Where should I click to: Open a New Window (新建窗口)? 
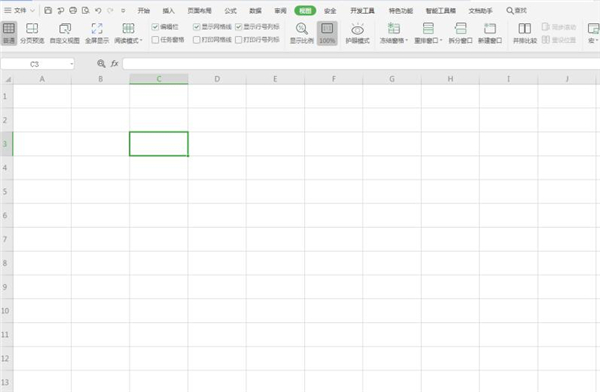point(490,33)
